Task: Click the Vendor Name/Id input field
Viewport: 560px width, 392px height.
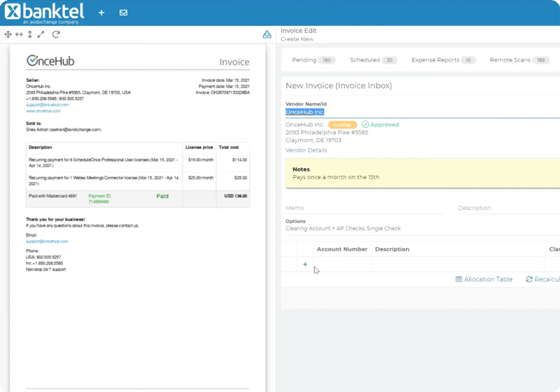Action: [x=423, y=112]
